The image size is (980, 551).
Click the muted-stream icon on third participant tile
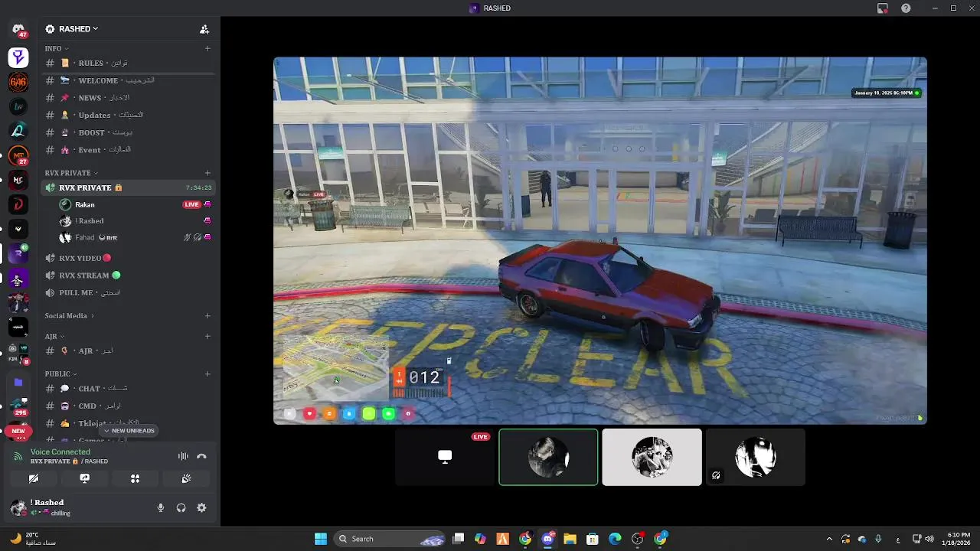coord(716,475)
